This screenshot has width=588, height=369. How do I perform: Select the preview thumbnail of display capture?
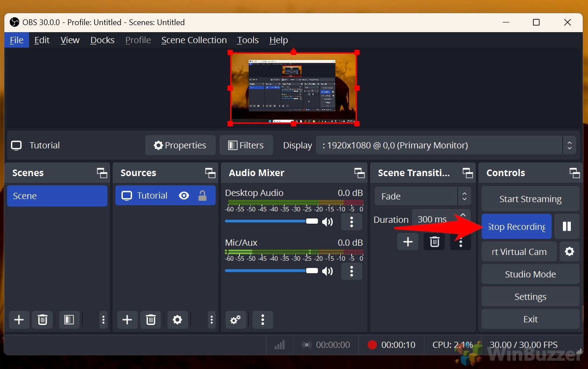294,88
